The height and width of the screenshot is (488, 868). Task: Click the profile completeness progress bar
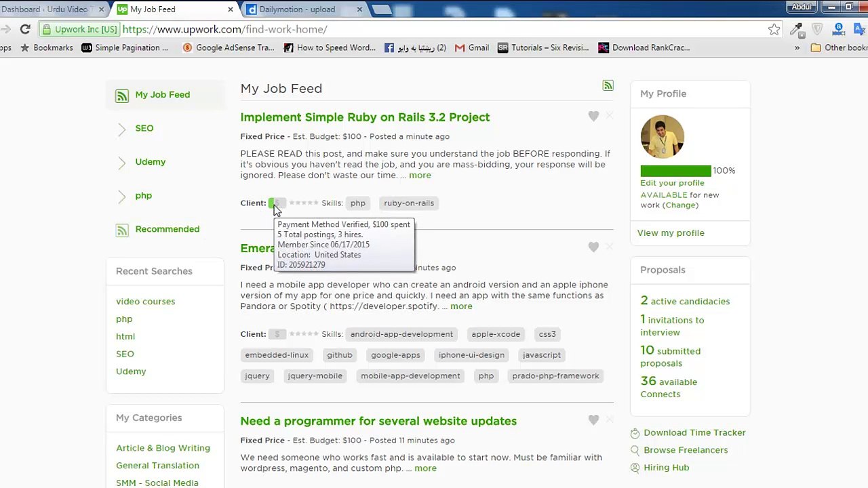[675, 171]
